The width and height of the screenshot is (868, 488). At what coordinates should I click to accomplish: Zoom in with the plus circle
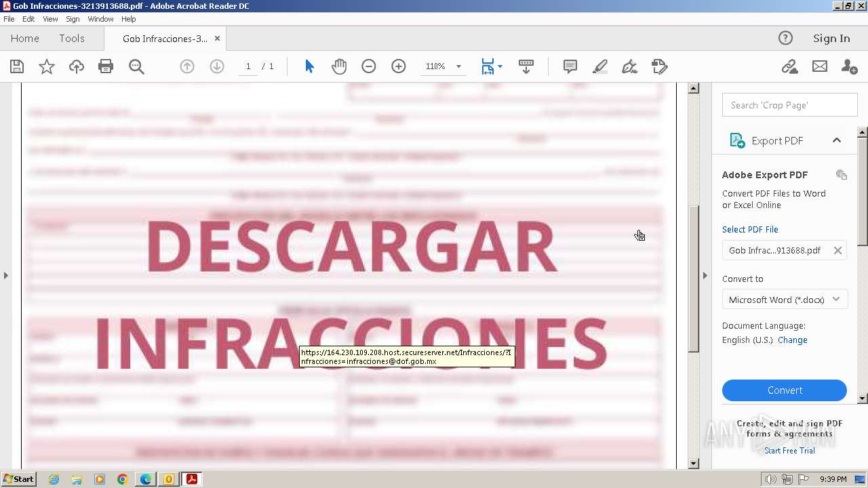pos(399,66)
